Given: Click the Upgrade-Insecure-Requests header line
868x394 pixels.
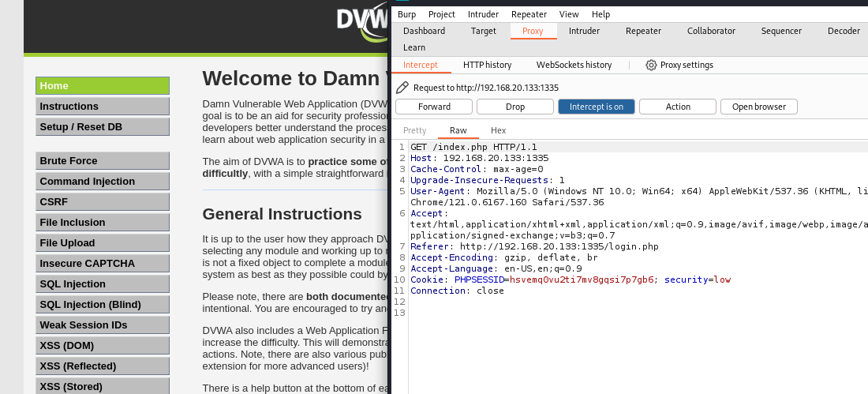Looking at the screenshot, I should pyautogui.click(x=487, y=180).
